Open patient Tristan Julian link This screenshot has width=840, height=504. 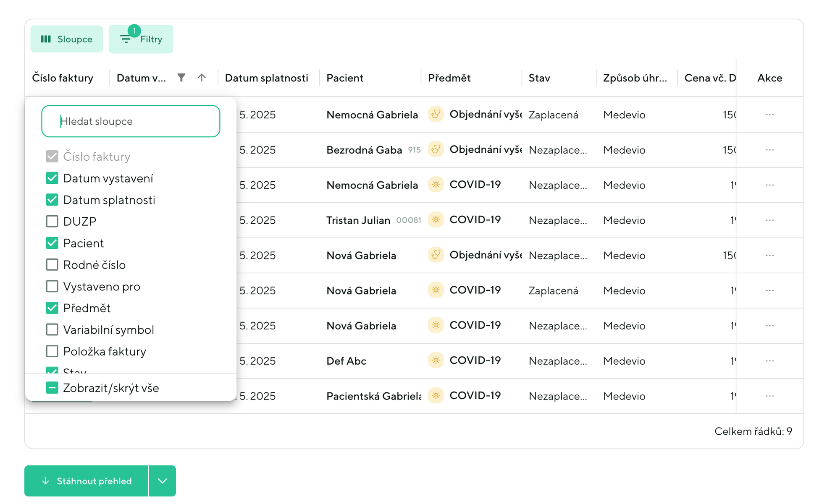tap(358, 220)
